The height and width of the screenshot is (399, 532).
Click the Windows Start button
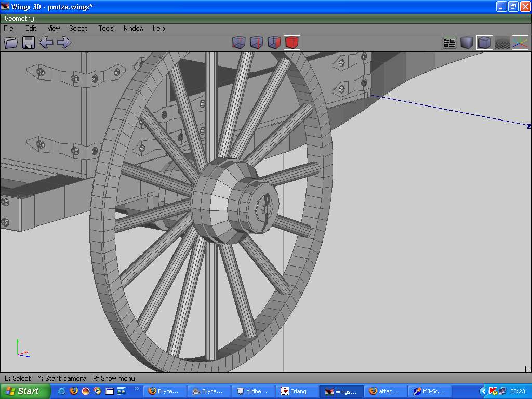coord(25,391)
